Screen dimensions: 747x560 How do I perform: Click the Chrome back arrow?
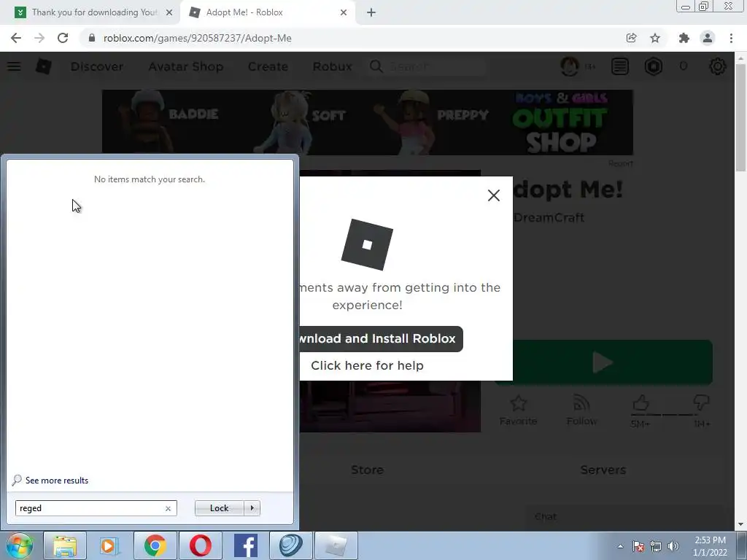pos(16,38)
